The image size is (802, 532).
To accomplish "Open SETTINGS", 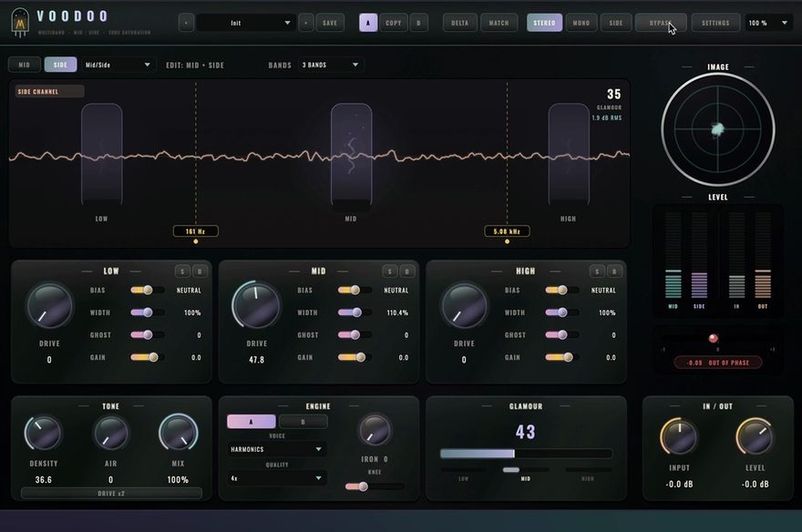I will (x=715, y=23).
